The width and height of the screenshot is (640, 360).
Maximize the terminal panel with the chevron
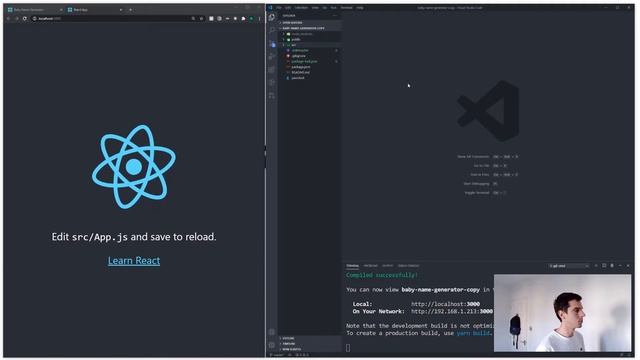[x=620, y=266]
